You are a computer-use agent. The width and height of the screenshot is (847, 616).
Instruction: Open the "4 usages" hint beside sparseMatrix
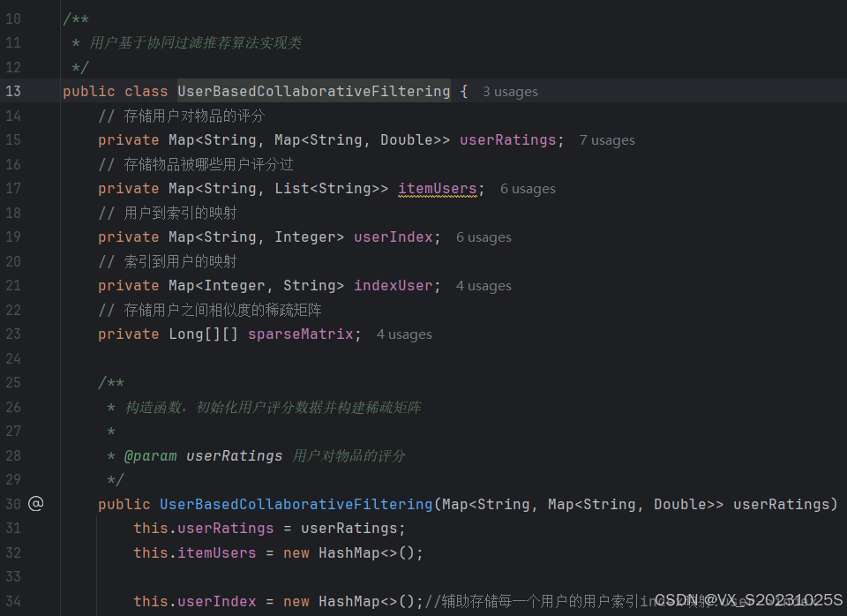pos(404,335)
